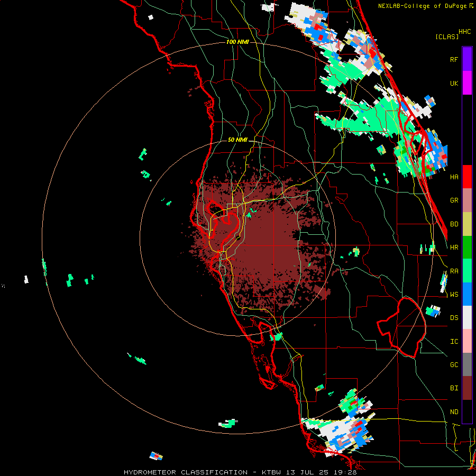Click the HYDROMETEOR CLASSIFICATION caption text
Viewport: 476px width, 476px height.
point(186,472)
